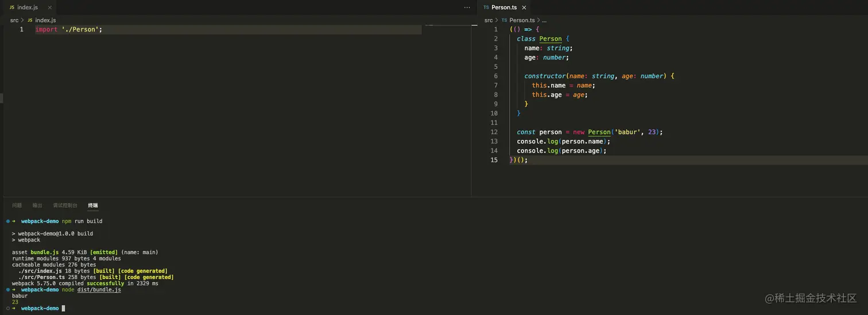Screen dimensions: 868x315
Task: Open the left editor group's more actions menu
Action: pos(467,7)
